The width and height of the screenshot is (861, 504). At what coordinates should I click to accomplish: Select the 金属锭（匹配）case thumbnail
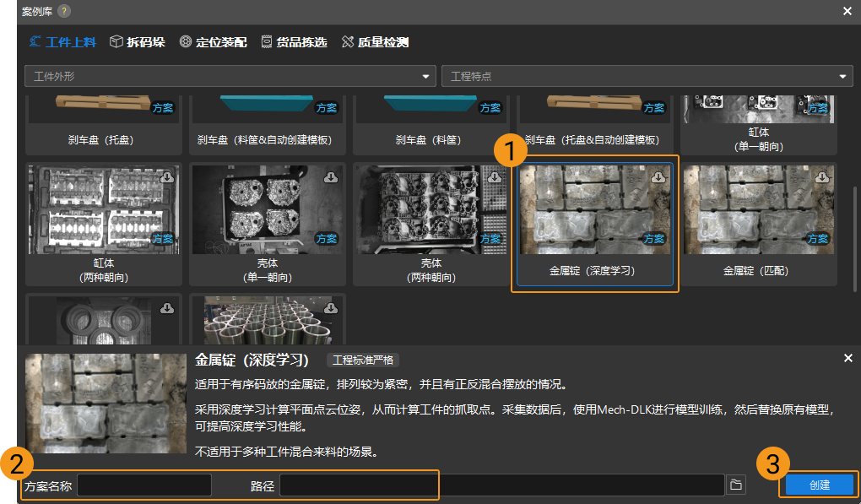758,209
